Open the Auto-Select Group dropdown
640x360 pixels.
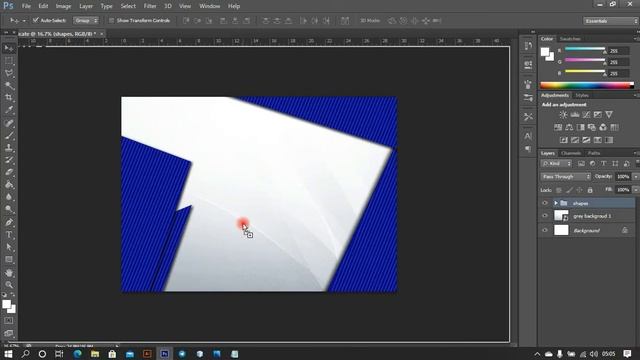pos(86,20)
